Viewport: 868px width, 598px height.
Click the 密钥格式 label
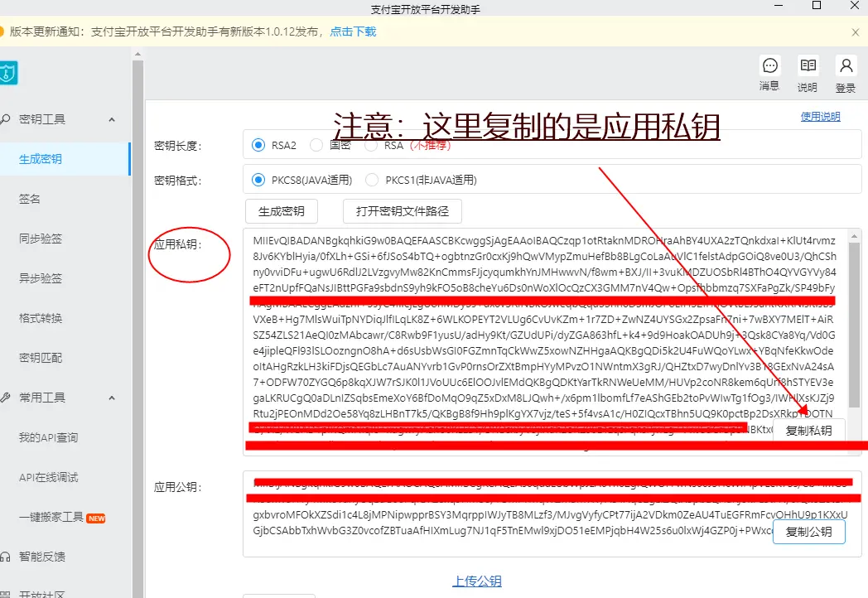[x=178, y=181]
